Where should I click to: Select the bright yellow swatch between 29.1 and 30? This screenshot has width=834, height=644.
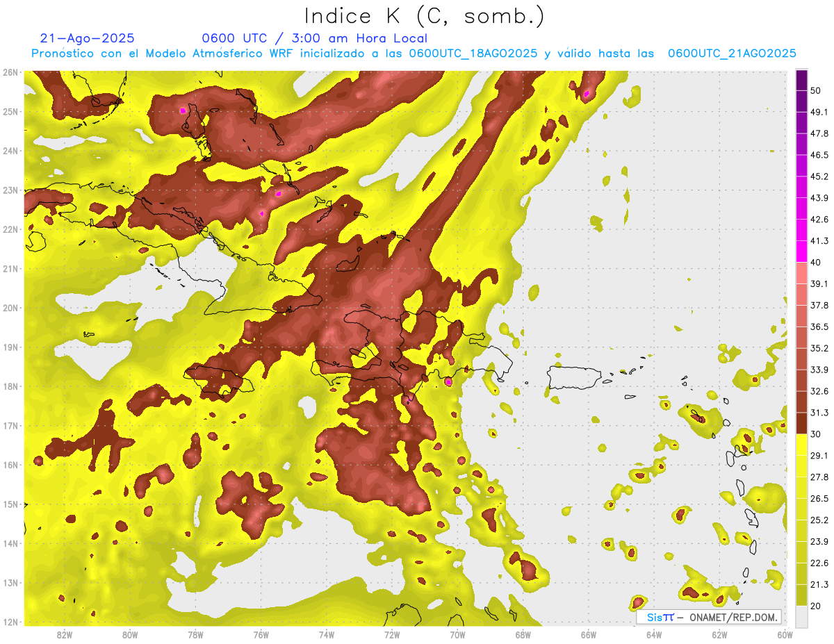pyautogui.click(x=801, y=445)
